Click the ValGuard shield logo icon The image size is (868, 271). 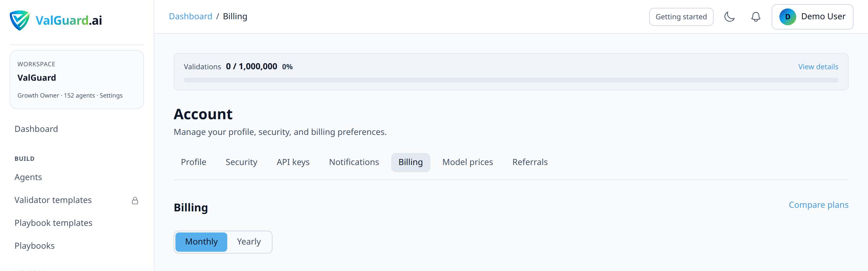click(20, 20)
